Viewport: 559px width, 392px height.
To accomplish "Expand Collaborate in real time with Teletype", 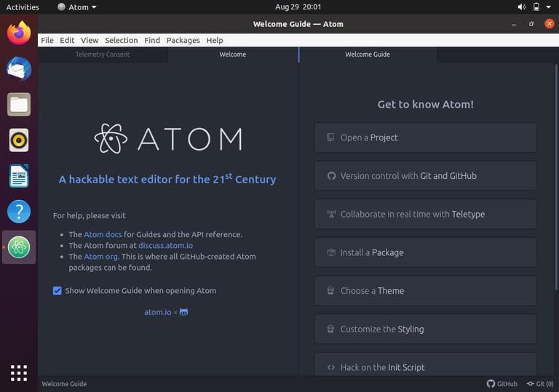I will (426, 214).
